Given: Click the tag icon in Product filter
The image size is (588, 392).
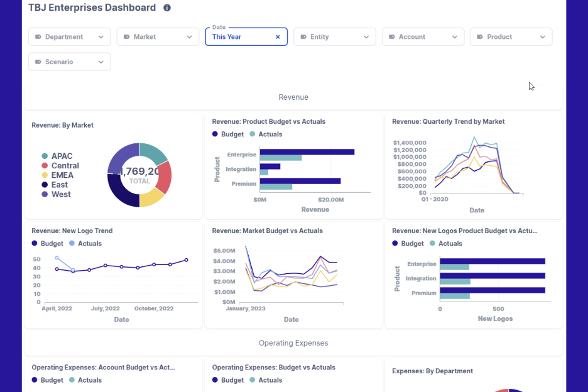Looking at the screenshot, I should click(480, 37).
